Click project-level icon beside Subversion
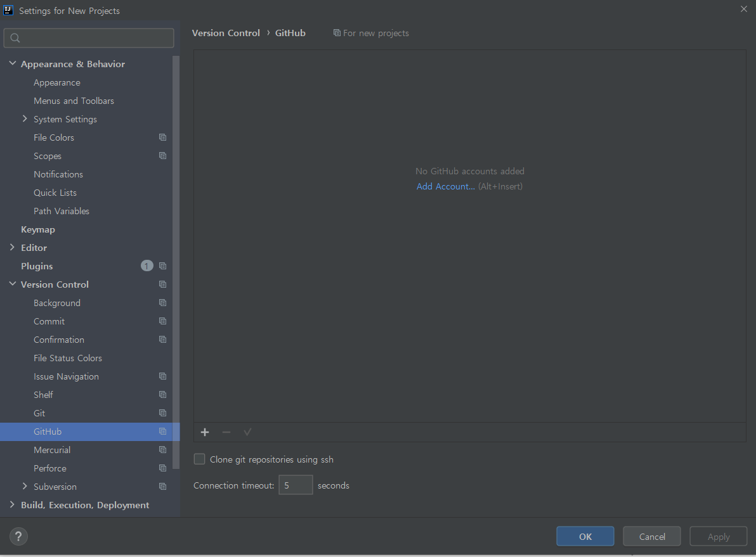 162,487
